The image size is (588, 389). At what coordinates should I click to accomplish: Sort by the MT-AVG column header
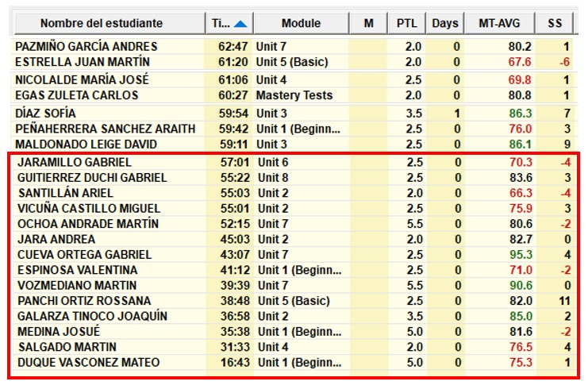click(x=499, y=23)
